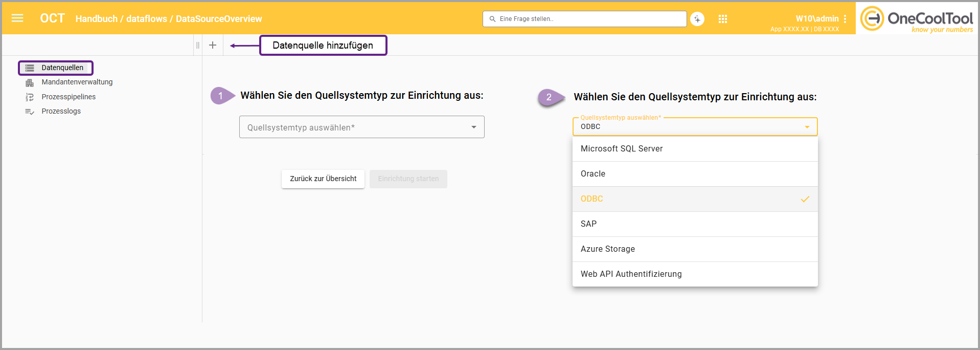Click the Datenquellen list icon
The height and width of the screenshot is (350, 980).
[30, 68]
